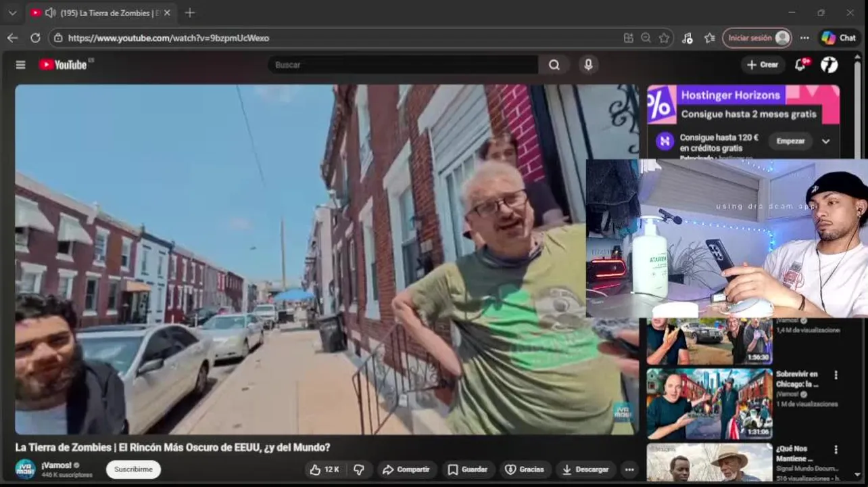The width and height of the screenshot is (868, 487).
Task: Select the La Tierra de Zombies tab
Action: [x=100, y=13]
